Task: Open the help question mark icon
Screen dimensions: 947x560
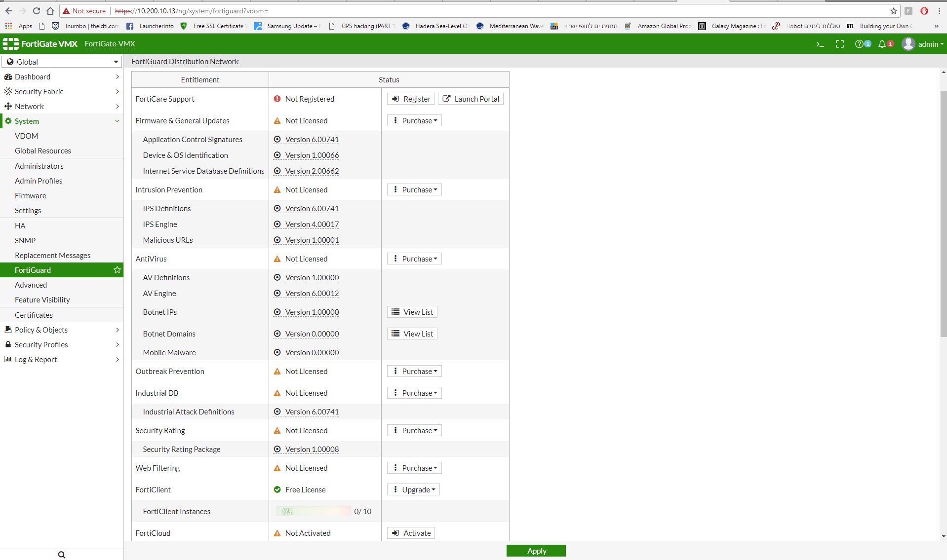Action: coord(859,44)
